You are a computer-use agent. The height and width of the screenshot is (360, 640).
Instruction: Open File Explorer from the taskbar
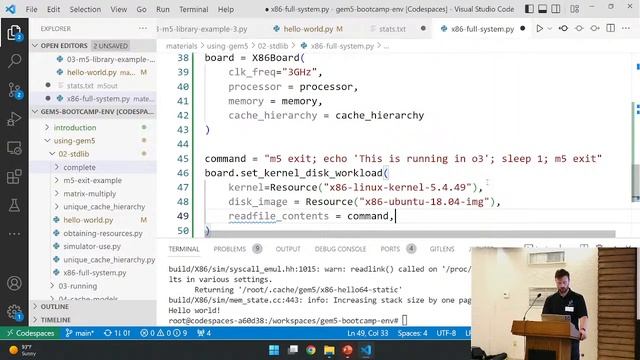tap(329, 350)
